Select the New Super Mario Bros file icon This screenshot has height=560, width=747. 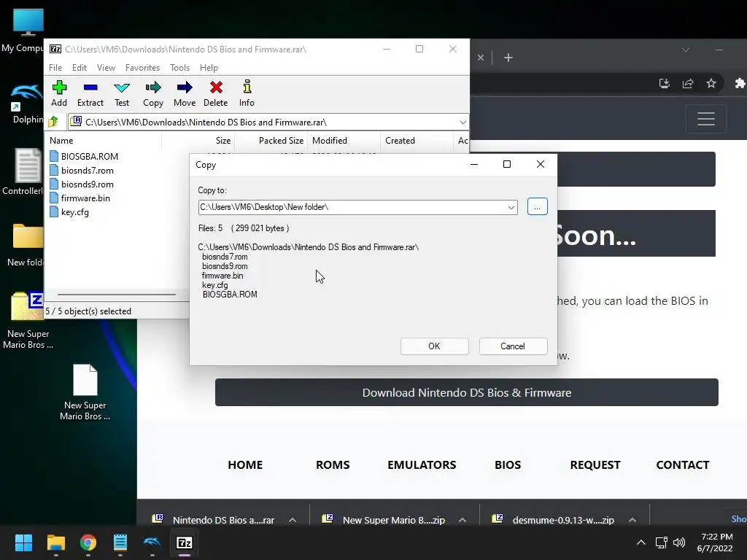[x=85, y=392]
